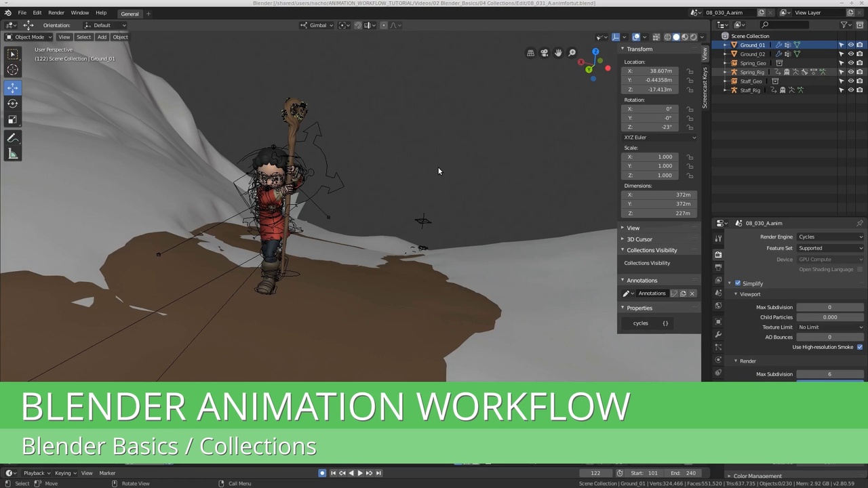The image size is (868, 488).
Task: Open the Window menu
Action: coord(79,13)
